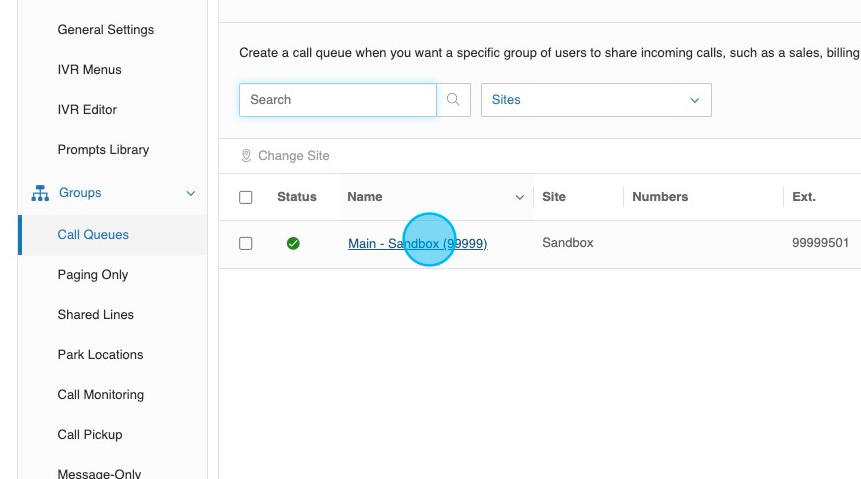861x479 pixels.
Task: Click the green active status icon
Action: coord(293,243)
